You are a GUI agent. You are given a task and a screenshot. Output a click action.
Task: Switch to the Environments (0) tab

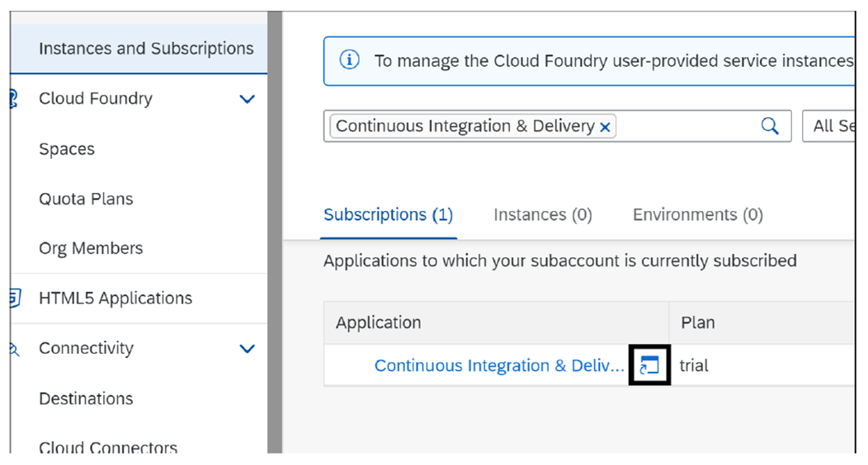(697, 215)
